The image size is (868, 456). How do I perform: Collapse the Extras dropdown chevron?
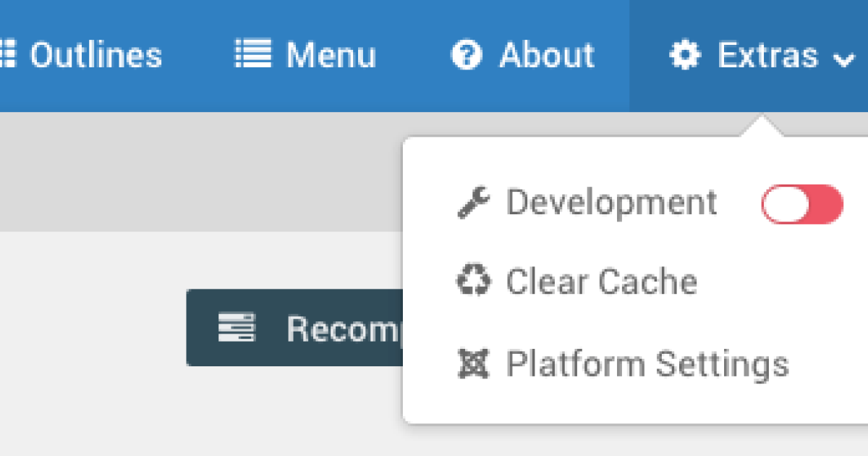[844, 59]
